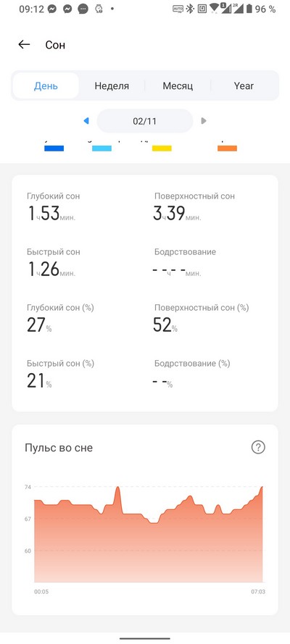Go to previous day with blue arrow
Screen dimensions: 290x644
[86, 121]
